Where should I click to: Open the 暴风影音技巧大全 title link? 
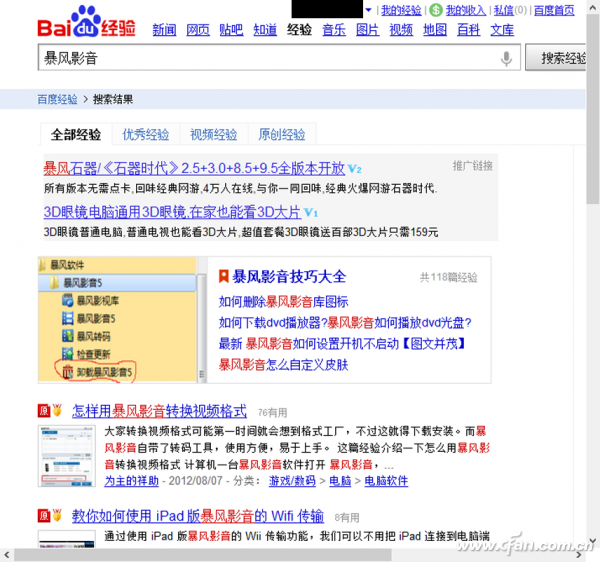289,277
